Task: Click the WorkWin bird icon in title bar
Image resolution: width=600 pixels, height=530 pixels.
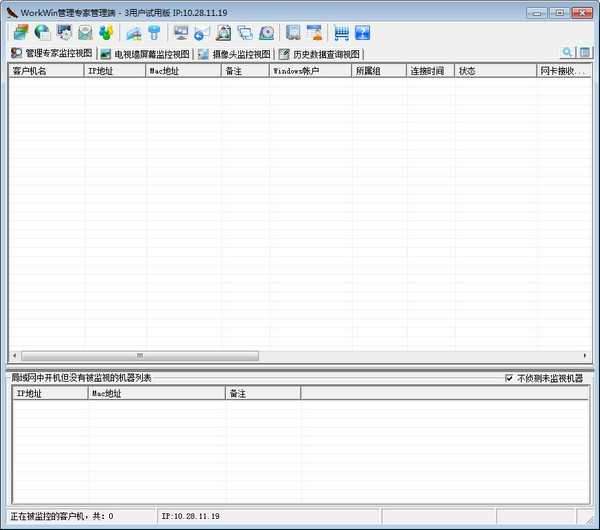Action: pyautogui.click(x=12, y=13)
